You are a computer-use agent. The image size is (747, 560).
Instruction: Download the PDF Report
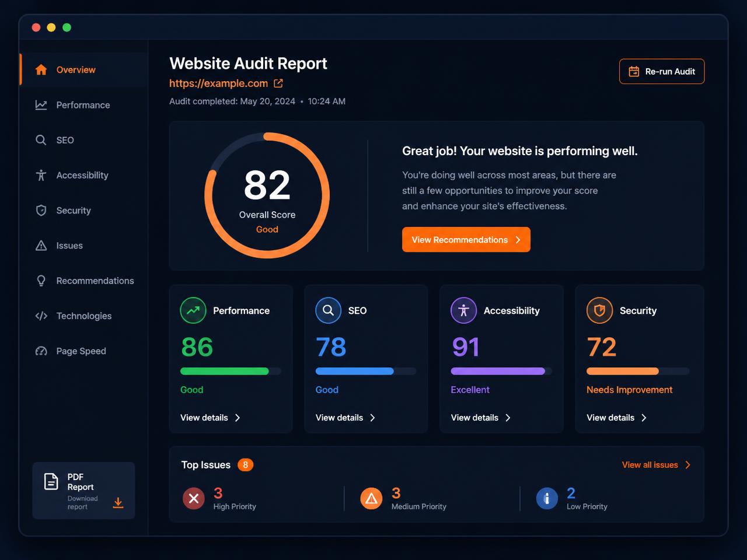tap(83, 491)
